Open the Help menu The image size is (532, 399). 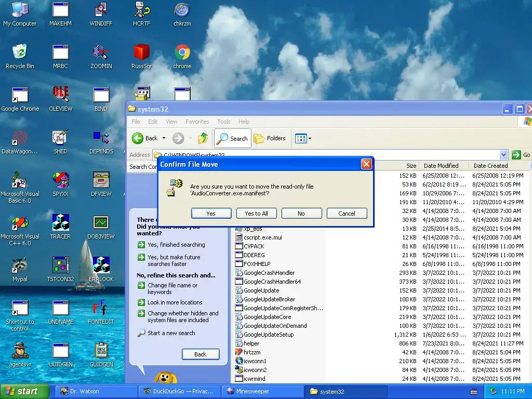click(x=244, y=122)
